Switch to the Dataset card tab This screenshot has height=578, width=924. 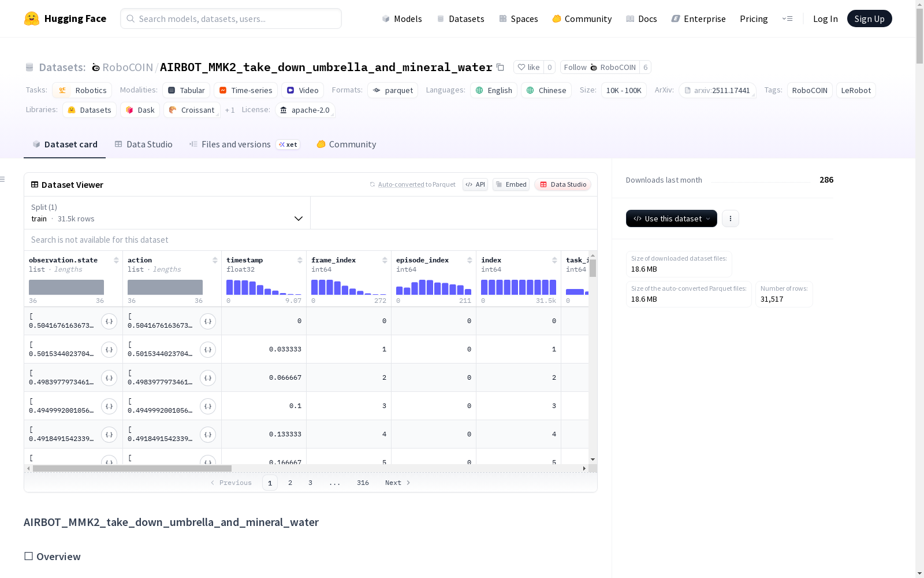point(65,144)
